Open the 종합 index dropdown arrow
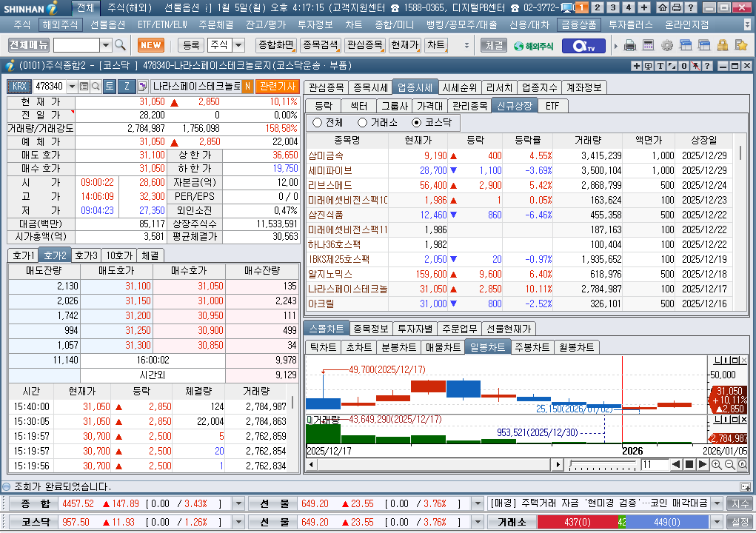This screenshot has width=756, height=533. 238,503
